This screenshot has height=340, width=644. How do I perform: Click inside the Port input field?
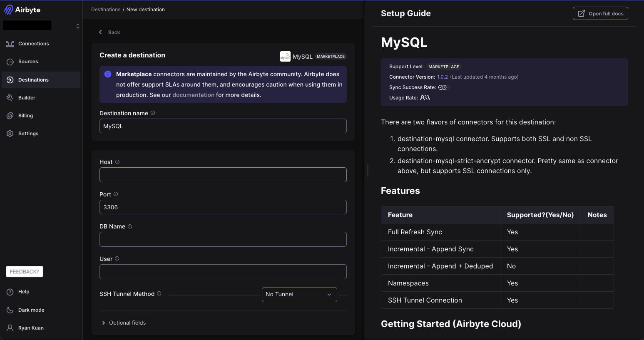pos(223,207)
